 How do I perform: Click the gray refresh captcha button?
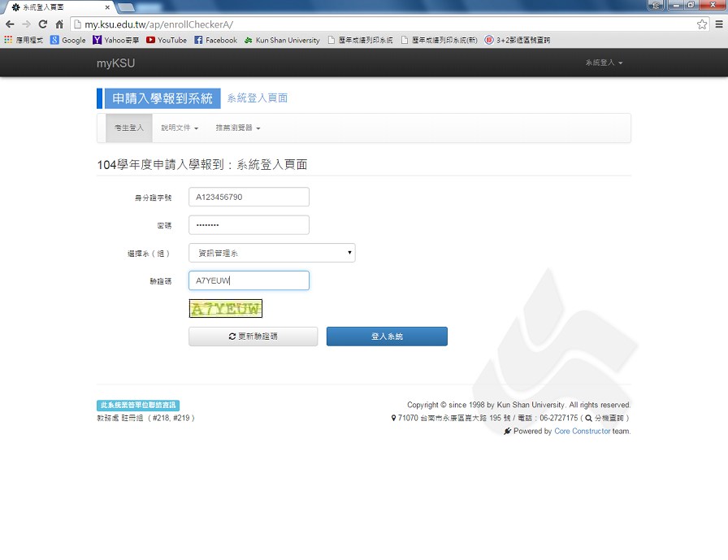[253, 336]
